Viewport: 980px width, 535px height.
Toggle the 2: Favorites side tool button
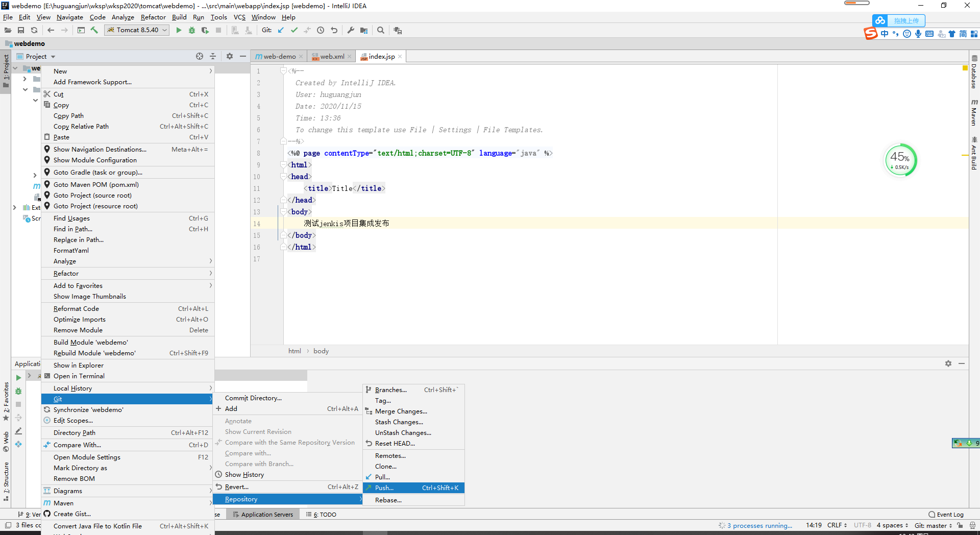[x=6, y=402]
